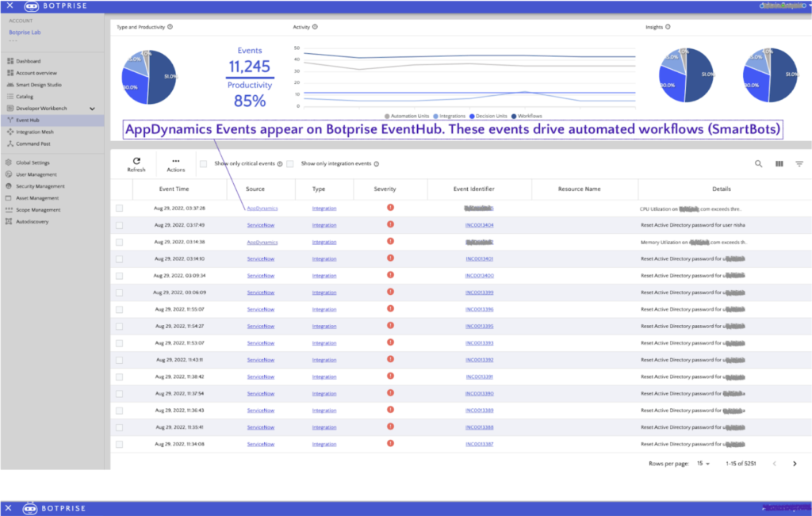Toggle the Workflows legend entry in Activity chart
Viewport: 812px width, 516px height.
click(527, 116)
